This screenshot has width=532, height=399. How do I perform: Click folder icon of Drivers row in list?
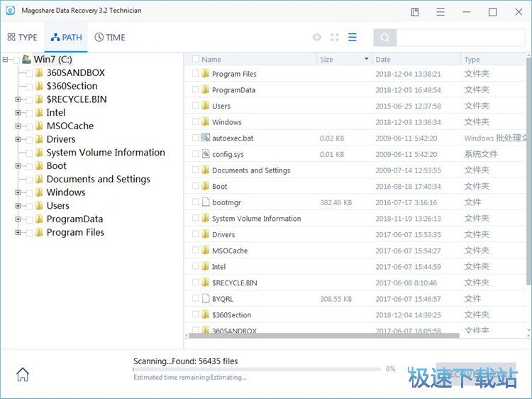tap(205, 234)
